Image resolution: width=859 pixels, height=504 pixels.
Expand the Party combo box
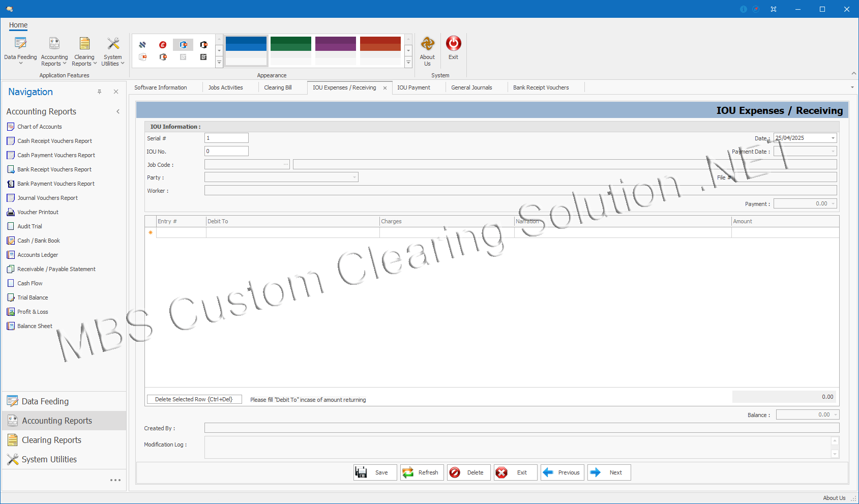pyautogui.click(x=354, y=177)
